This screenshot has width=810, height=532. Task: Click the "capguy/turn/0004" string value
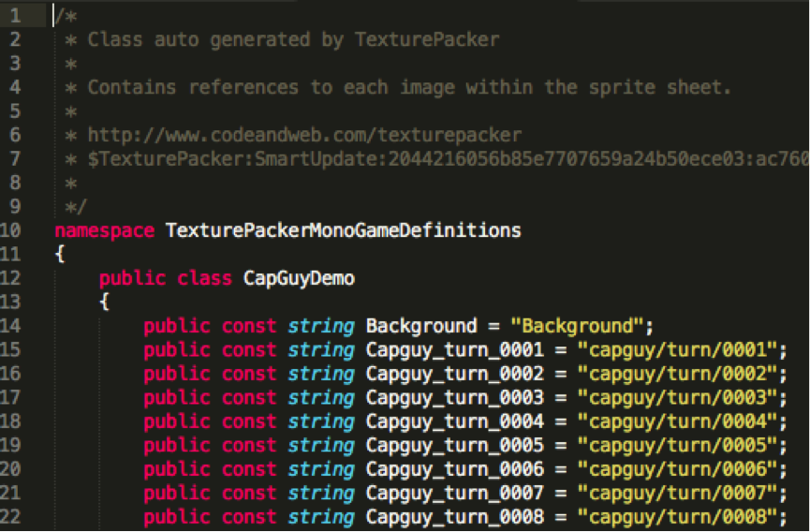click(x=678, y=421)
